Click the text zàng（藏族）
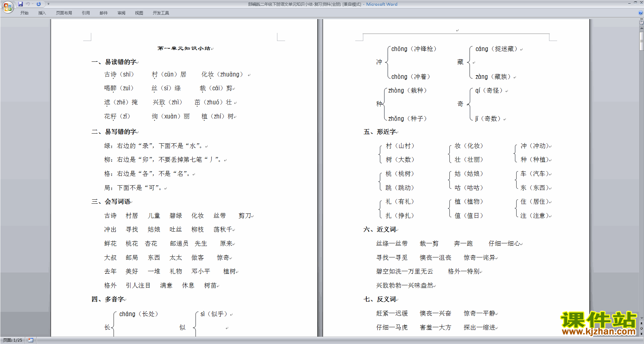 [x=493, y=77]
